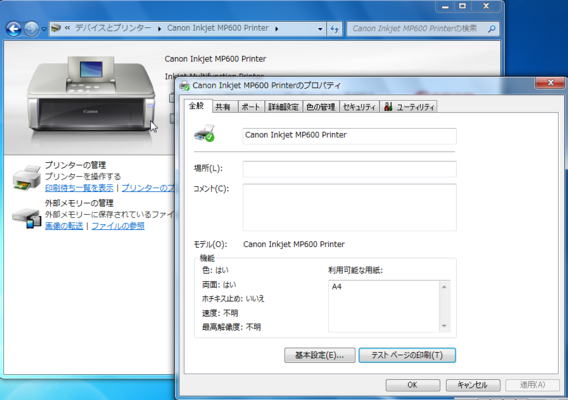The width and height of the screenshot is (568, 400).
Task: Click the devices folder icon in the address bar
Action: tap(56, 28)
